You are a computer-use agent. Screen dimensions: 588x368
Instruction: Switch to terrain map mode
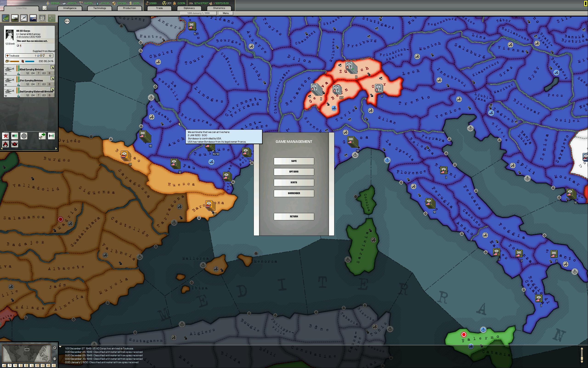pos(4,365)
